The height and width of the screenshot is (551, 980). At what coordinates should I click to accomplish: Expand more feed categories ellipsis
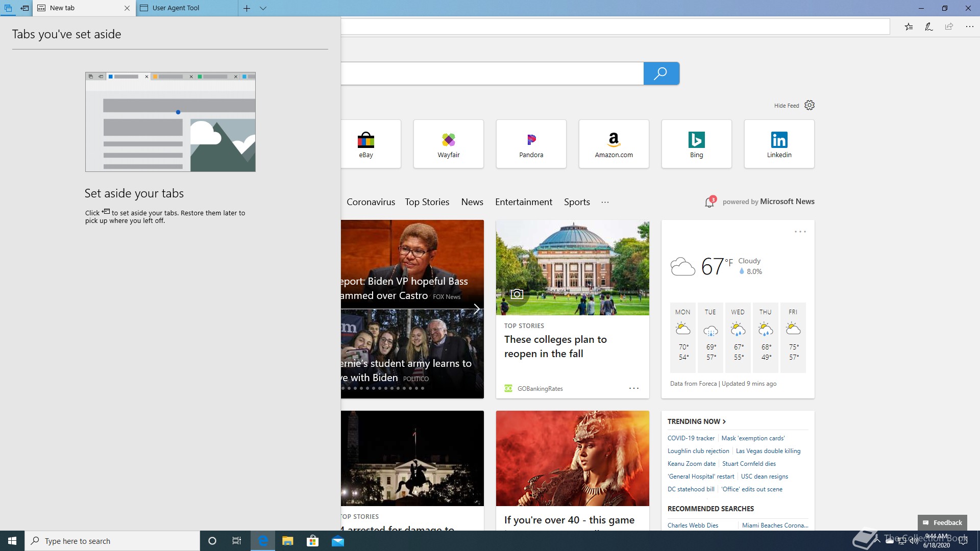(605, 202)
